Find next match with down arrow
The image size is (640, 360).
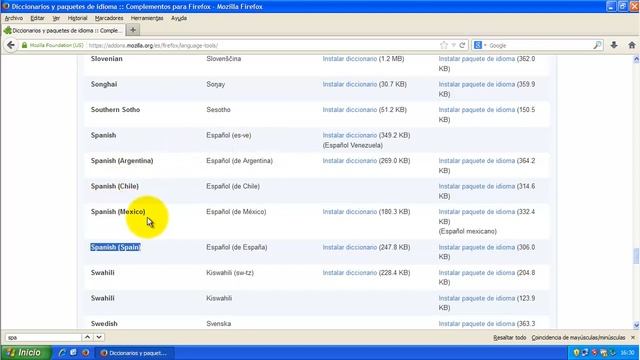[99, 337]
